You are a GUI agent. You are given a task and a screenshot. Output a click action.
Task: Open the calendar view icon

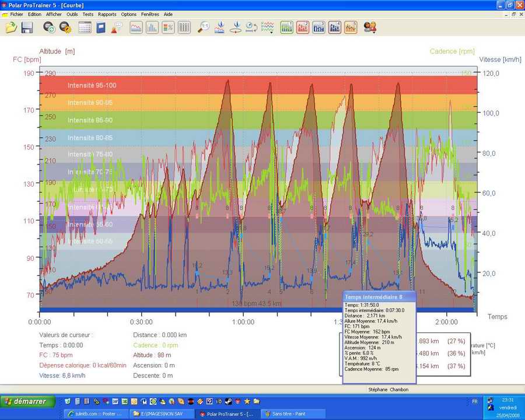click(x=85, y=27)
